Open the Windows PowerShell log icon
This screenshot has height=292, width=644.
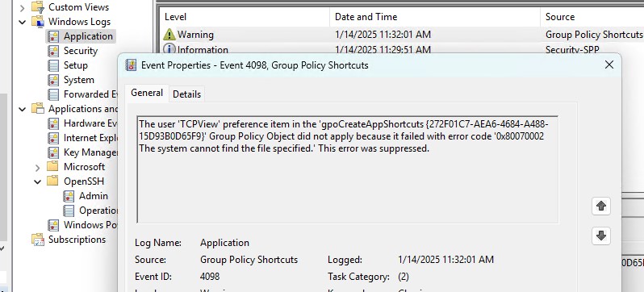(53, 225)
